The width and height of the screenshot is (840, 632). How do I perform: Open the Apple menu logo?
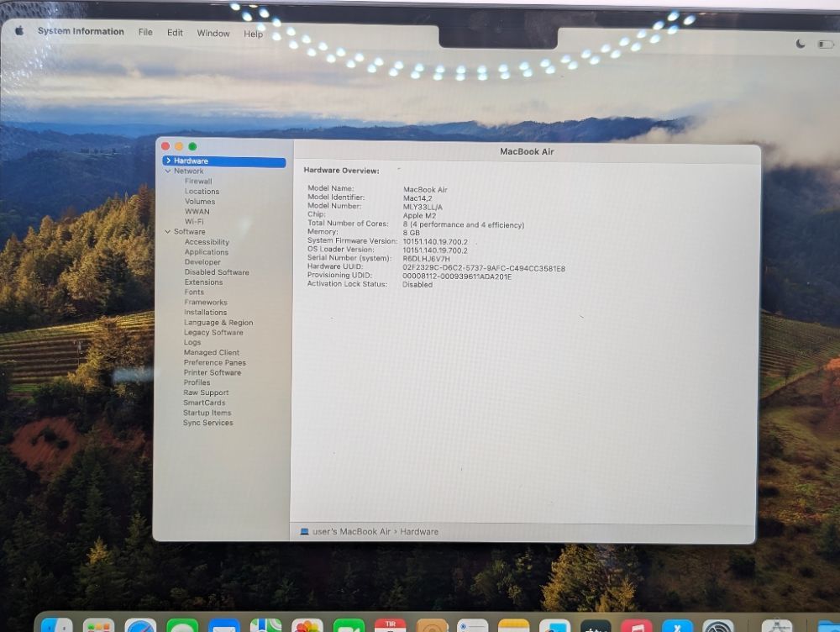coord(19,30)
